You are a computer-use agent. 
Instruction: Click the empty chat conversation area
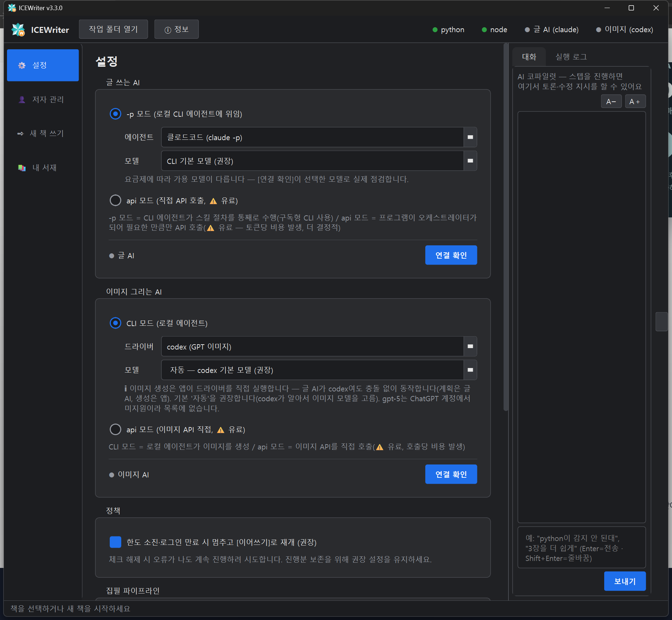tap(581, 317)
